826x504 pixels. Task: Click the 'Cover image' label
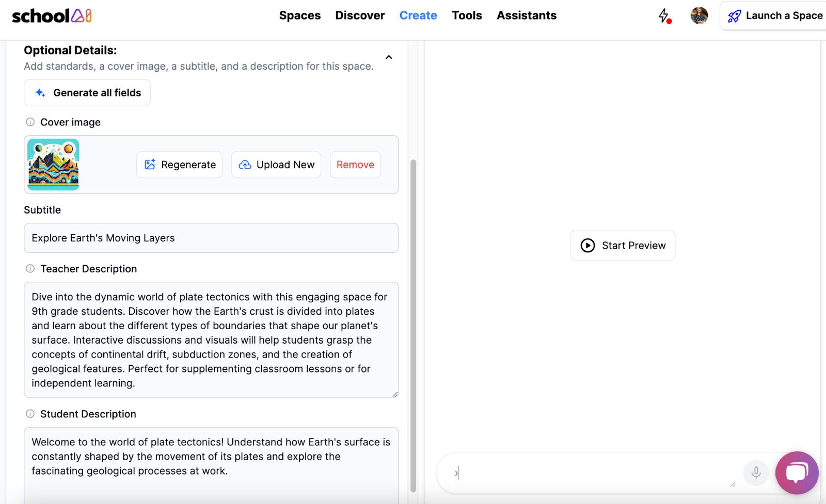click(x=71, y=122)
